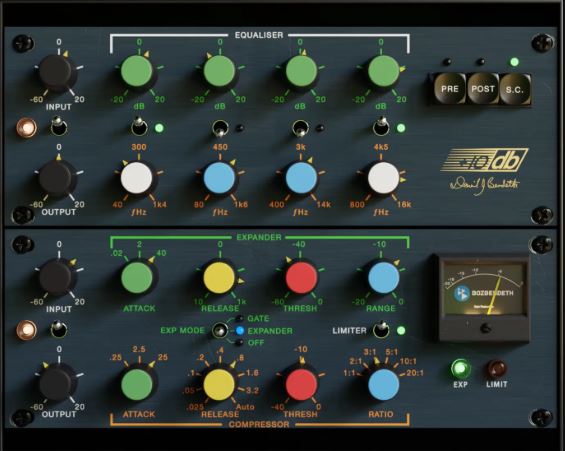Click the yellow compressor RELEASE knob
The image size is (565, 451).
(219, 384)
